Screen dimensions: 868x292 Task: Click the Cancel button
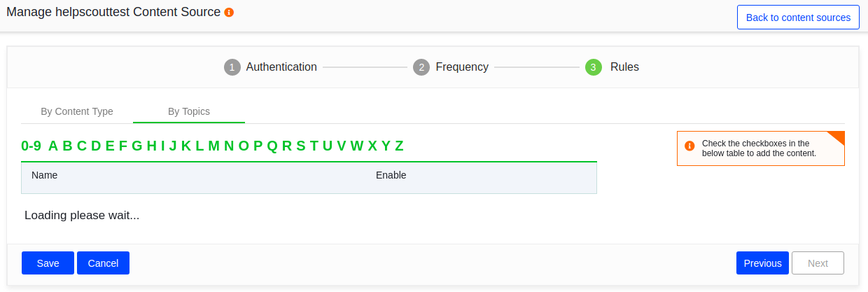103,263
